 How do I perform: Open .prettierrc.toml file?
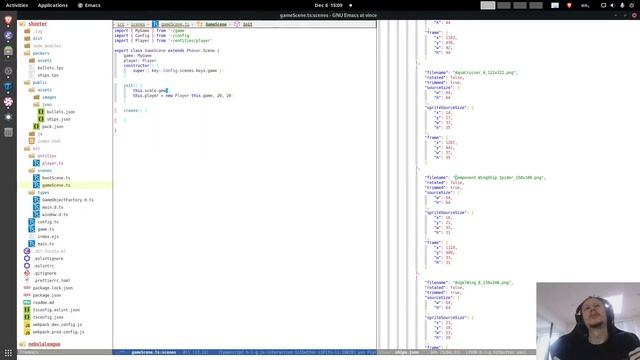coord(51,281)
